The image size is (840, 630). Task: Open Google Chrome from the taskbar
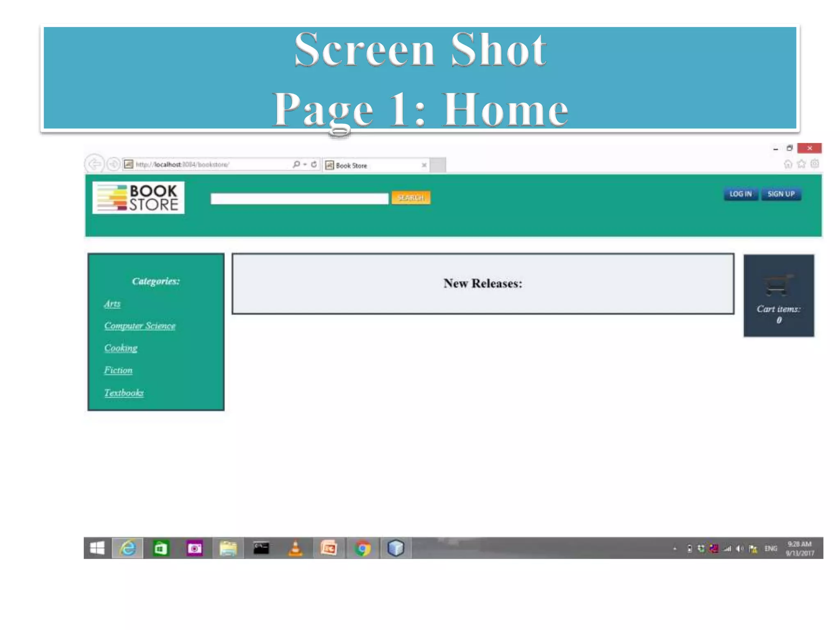tap(363, 548)
